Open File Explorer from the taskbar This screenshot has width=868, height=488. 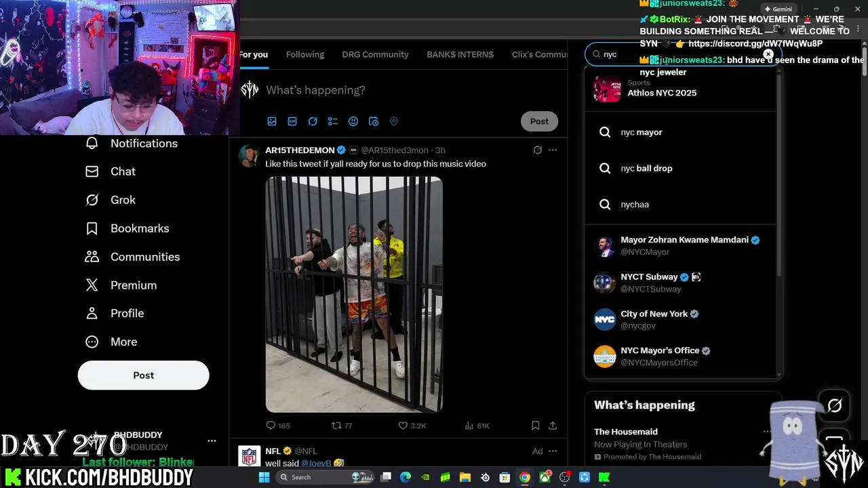click(465, 478)
